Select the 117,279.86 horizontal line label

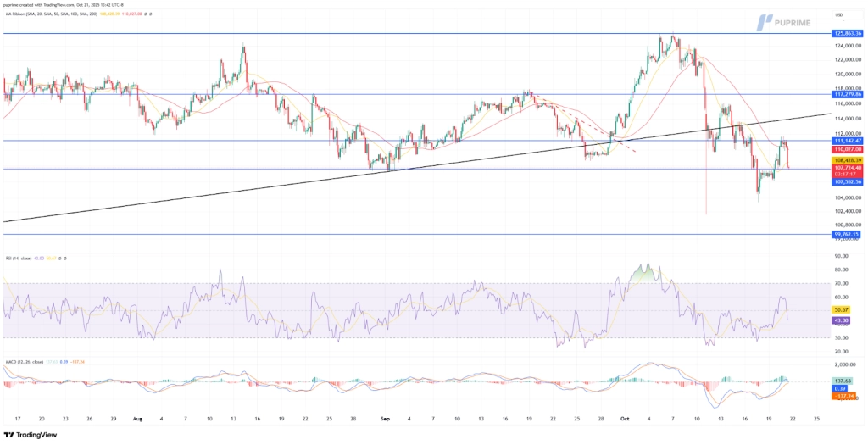click(846, 95)
